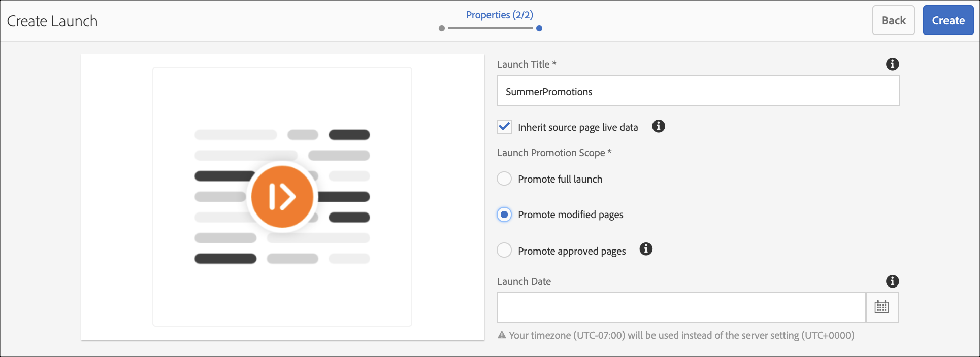Select the Promote full launch option
This screenshot has height=357, width=980.
click(x=504, y=179)
